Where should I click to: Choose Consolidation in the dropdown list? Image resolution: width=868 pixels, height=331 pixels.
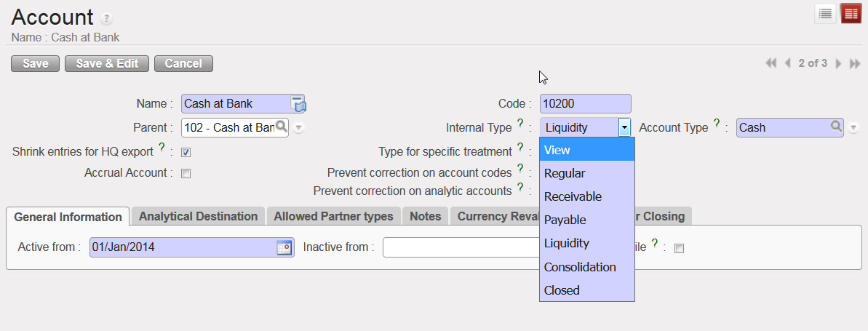(x=580, y=267)
